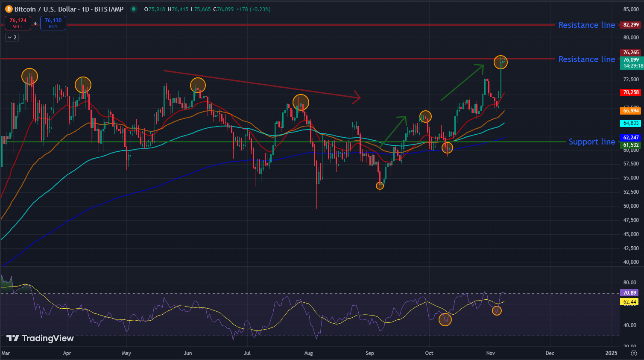Image resolution: width=644 pixels, height=360 pixels.
Task: Open the Bitcoin / U.S. Dollar symbol title
Action: coord(68,9)
